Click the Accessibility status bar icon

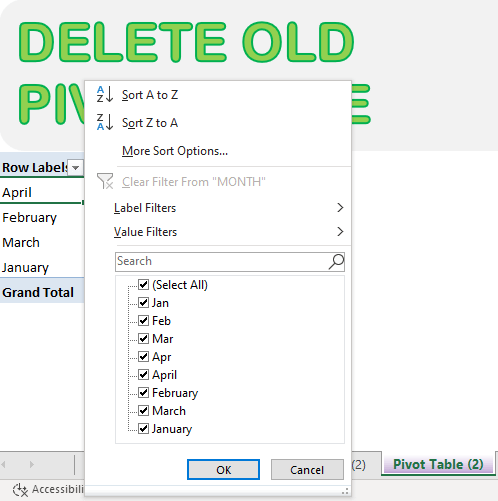(x=20, y=490)
